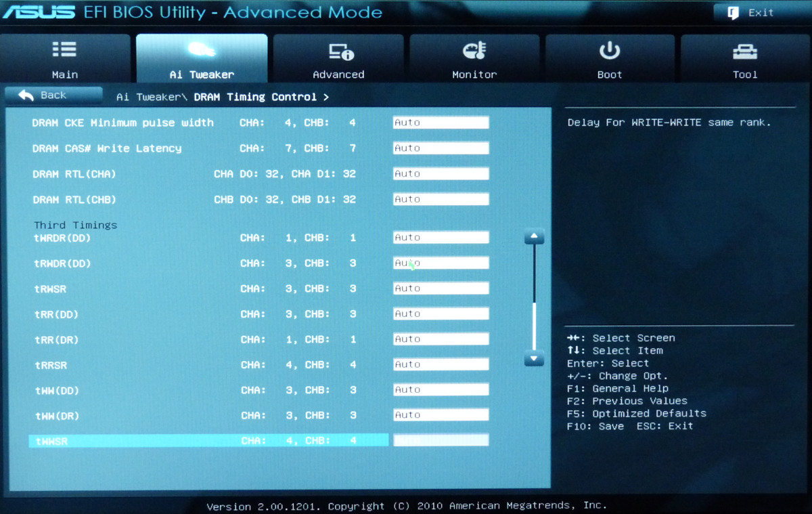Click the Version 2.00.1201 copyright footer
Viewport: 812px width, 514px height.
[407, 506]
